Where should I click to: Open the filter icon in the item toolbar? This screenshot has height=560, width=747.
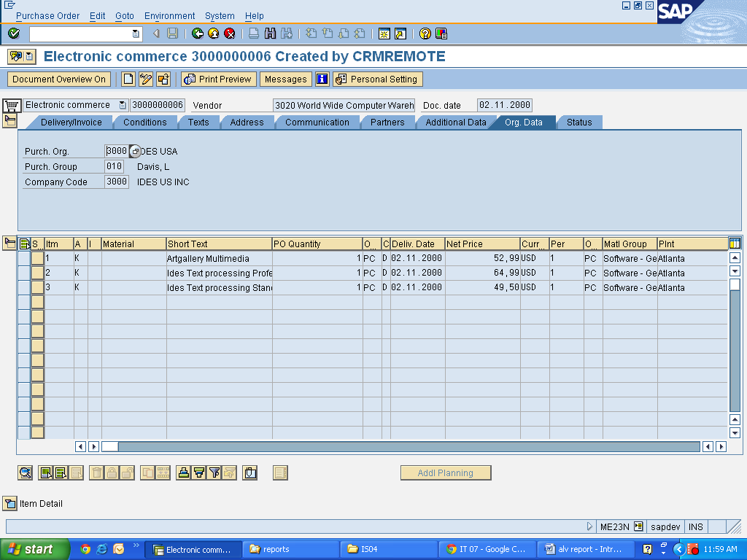tap(213, 472)
